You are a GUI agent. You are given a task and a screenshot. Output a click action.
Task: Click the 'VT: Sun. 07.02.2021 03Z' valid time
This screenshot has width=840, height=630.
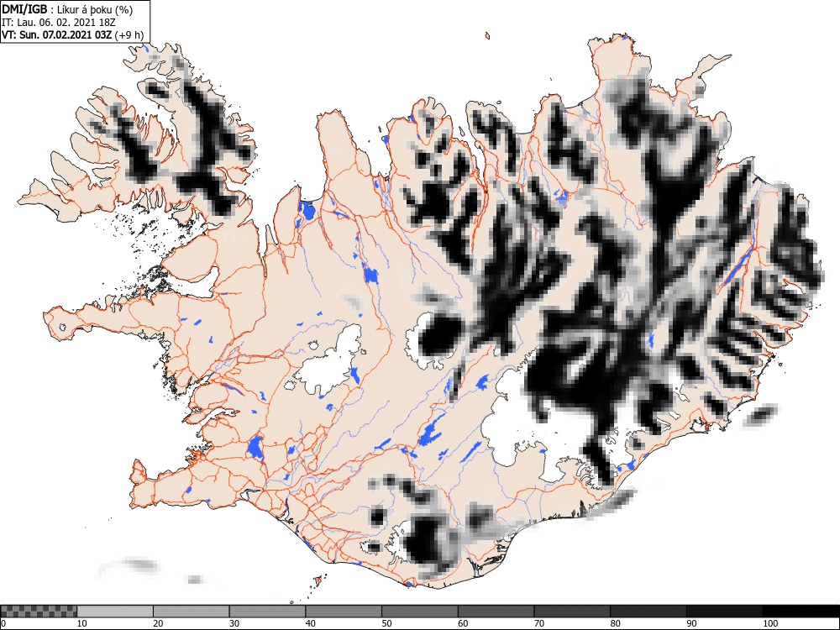click(x=57, y=35)
